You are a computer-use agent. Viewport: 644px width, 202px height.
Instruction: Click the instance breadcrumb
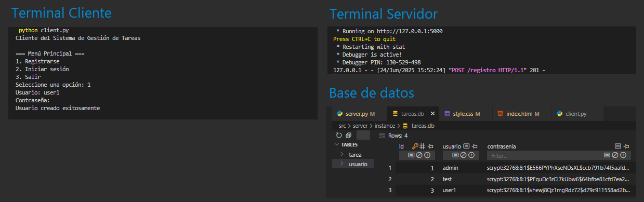[x=385, y=126]
